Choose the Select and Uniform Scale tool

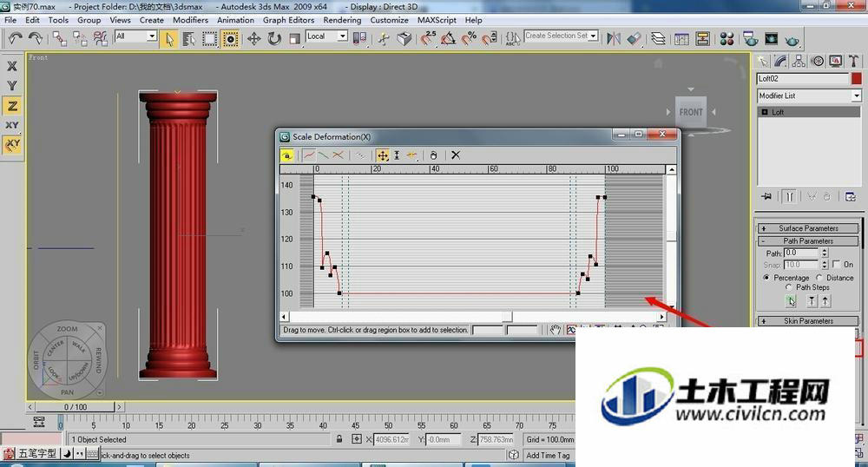(294, 39)
